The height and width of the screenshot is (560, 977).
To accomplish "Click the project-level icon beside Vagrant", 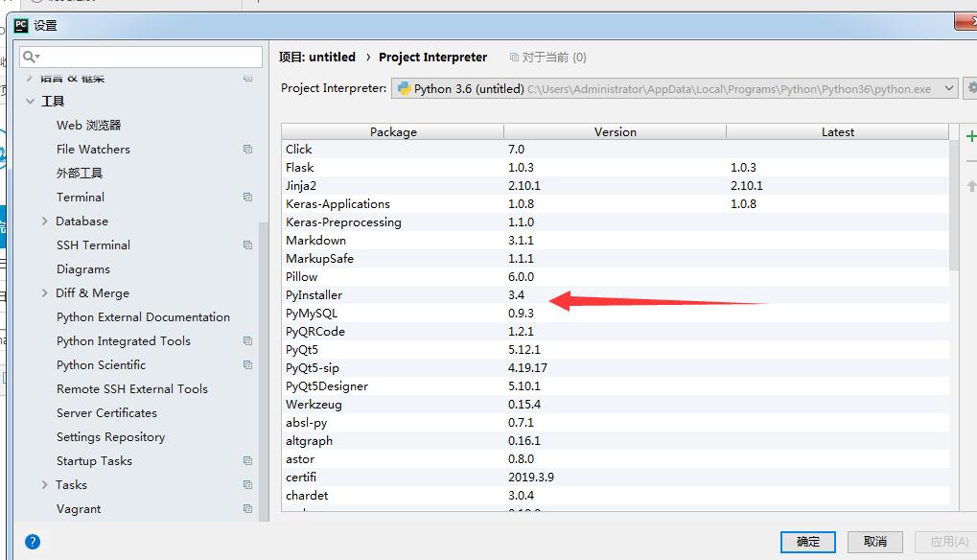I will [x=247, y=508].
